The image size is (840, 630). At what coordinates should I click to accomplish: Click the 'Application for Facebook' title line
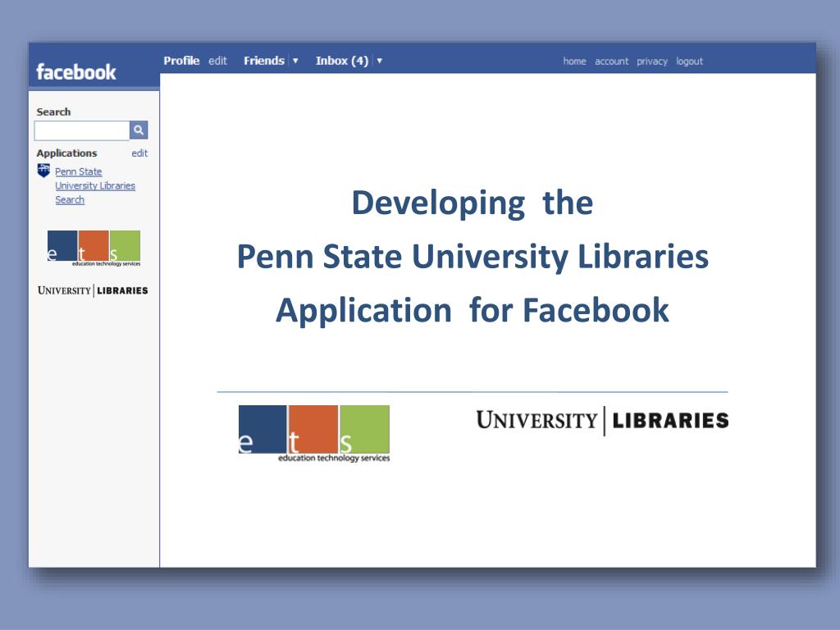tap(472, 310)
